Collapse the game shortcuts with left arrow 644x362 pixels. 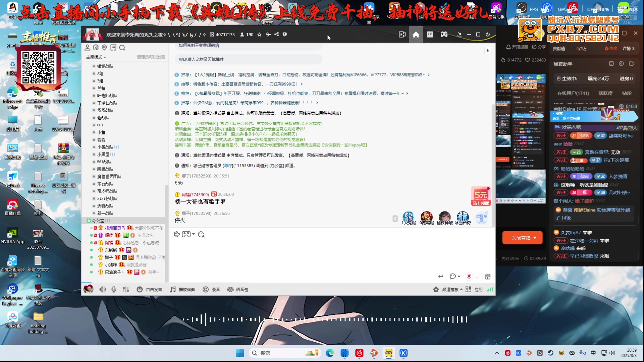[x=395, y=219]
